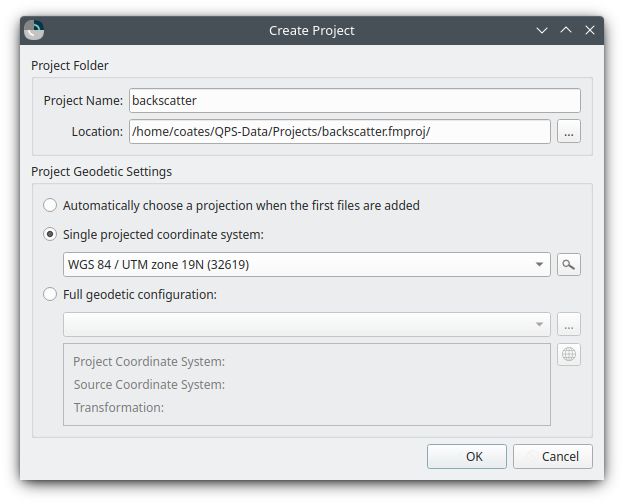Select single projected coordinate system option
This screenshot has height=504, width=624.
[50, 235]
